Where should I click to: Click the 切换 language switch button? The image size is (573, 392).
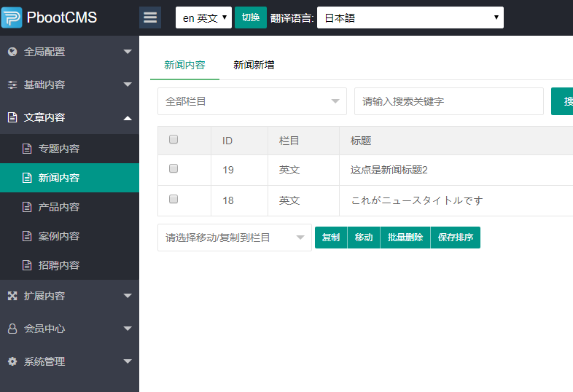pyautogui.click(x=250, y=17)
